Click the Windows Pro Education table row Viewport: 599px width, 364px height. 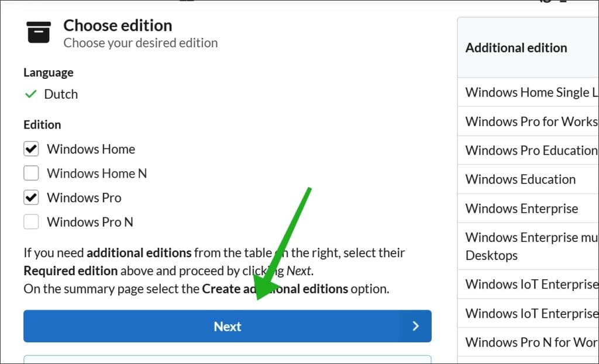click(x=528, y=150)
